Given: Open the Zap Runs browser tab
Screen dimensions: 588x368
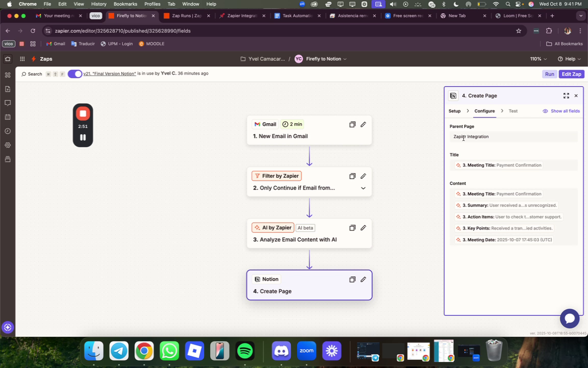Looking at the screenshot, I should [x=187, y=16].
